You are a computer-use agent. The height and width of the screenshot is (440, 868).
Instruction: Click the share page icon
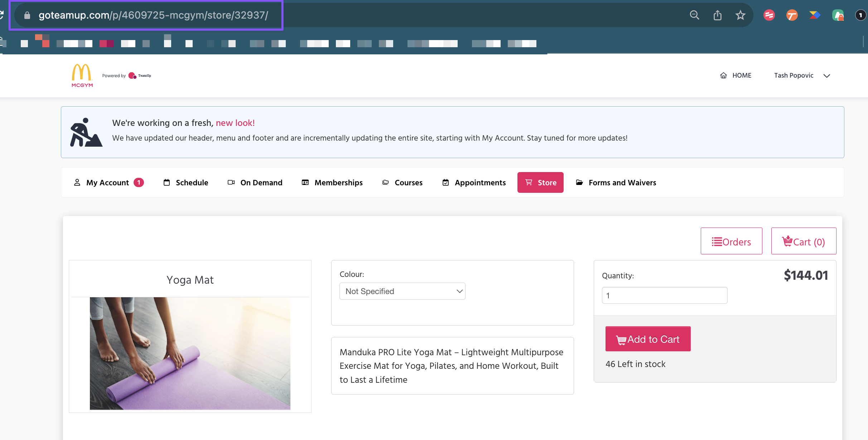[x=717, y=15]
